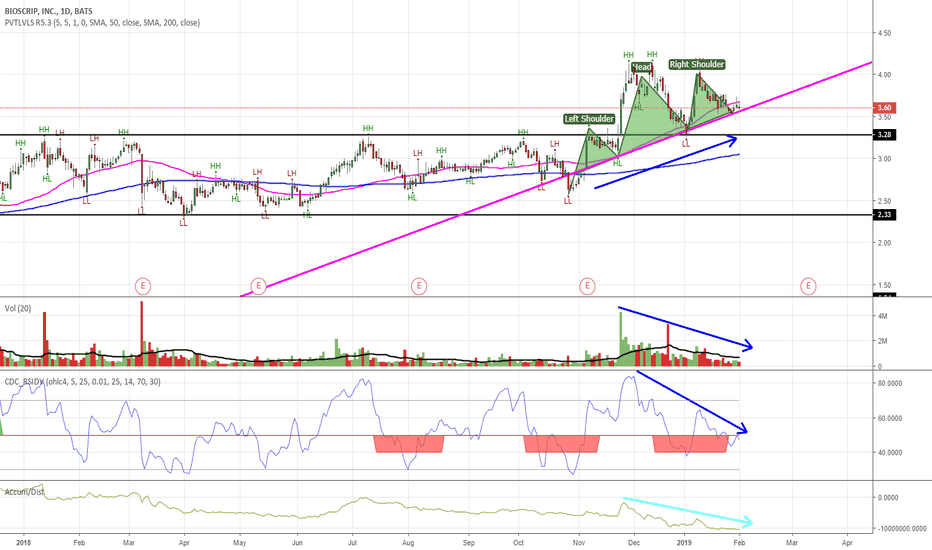Image resolution: width=932 pixels, height=550 pixels.
Task: Select the Vol (20) indicator label
Action: coord(18,308)
